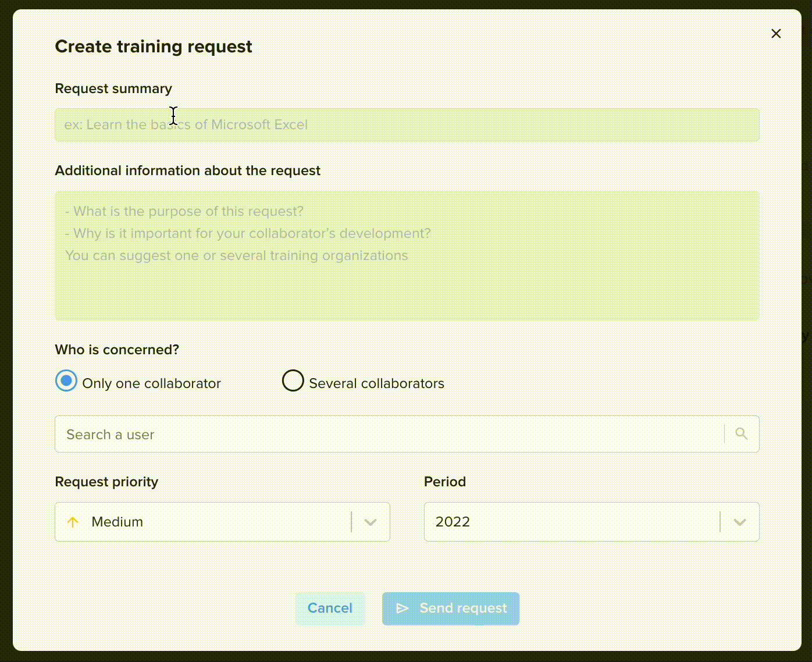Close the Create training request dialog
The image size is (812, 662).
[776, 34]
